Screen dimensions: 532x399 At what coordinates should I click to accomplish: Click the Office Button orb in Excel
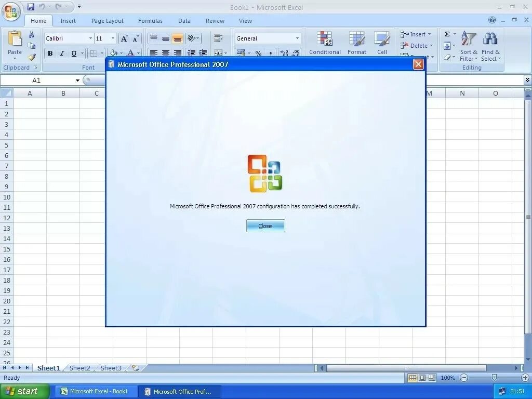pyautogui.click(x=11, y=11)
